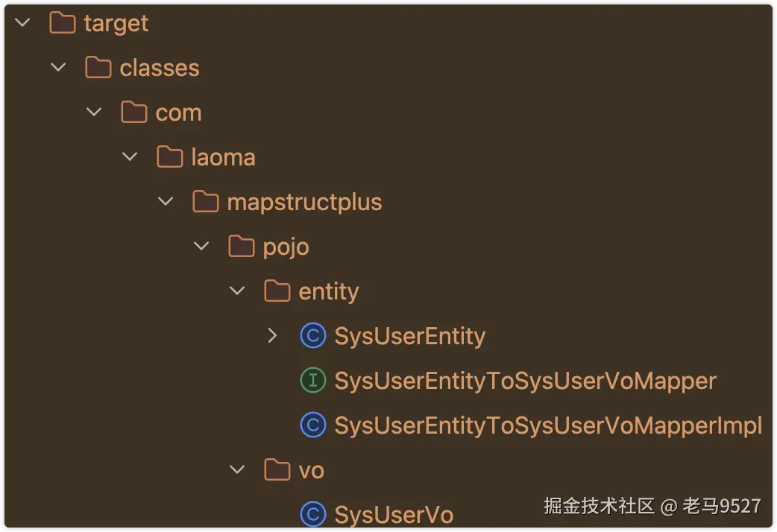Image resolution: width=777 pixels, height=532 pixels.
Task: Expand the SysUserEntity class node
Action: 272,335
